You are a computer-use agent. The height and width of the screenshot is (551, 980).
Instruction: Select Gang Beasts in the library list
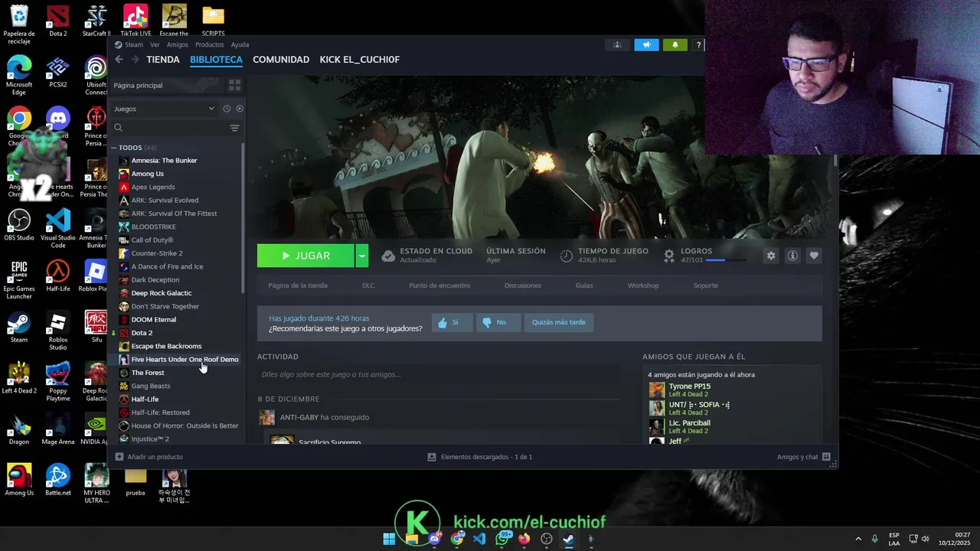click(x=151, y=386)
